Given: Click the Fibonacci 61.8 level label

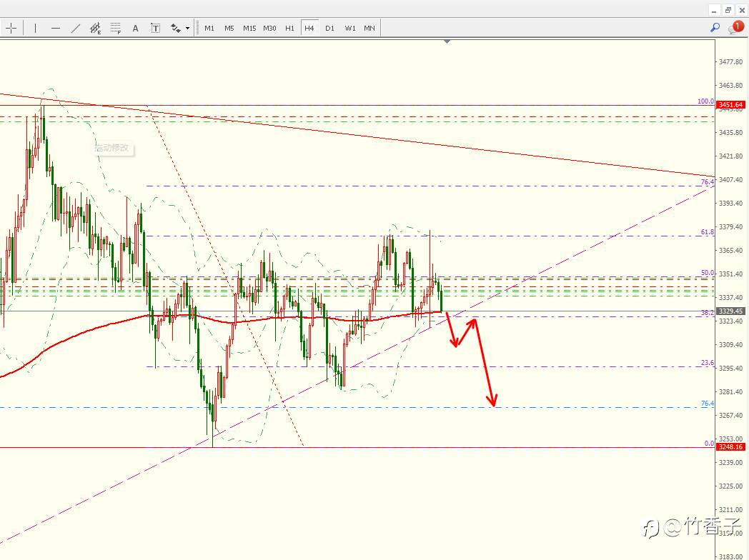Looking at the screenshot, I should click(x=708, y=232).
